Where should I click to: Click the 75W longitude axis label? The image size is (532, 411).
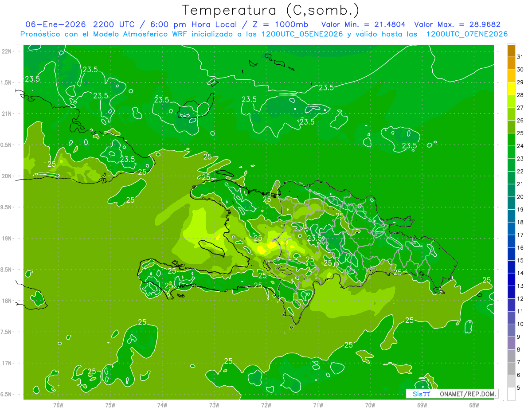pyautogui.click(x=110, y=405)
